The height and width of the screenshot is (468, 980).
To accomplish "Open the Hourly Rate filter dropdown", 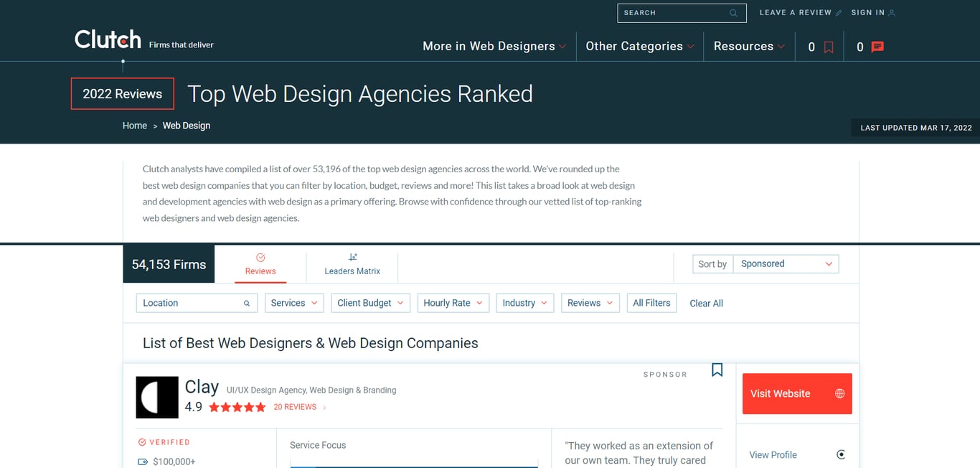I will [x=453, y=303].
